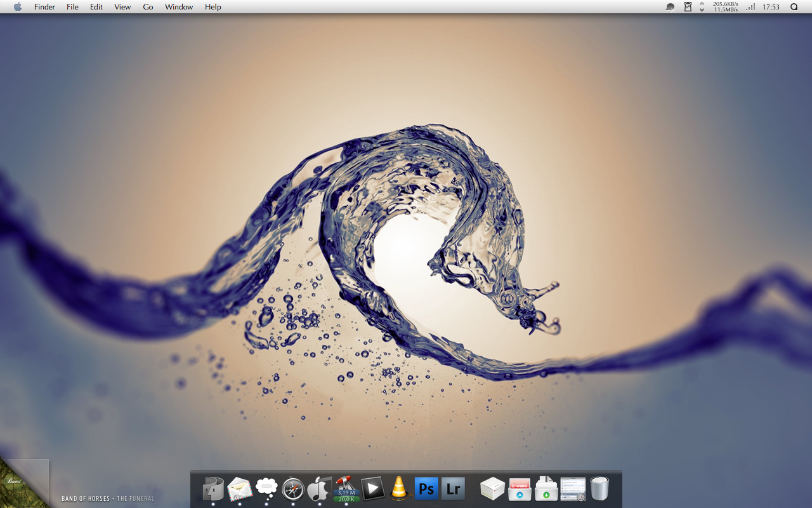Open the Finder menu
This screenshot has height=508, width=812.
pos(44,7)
